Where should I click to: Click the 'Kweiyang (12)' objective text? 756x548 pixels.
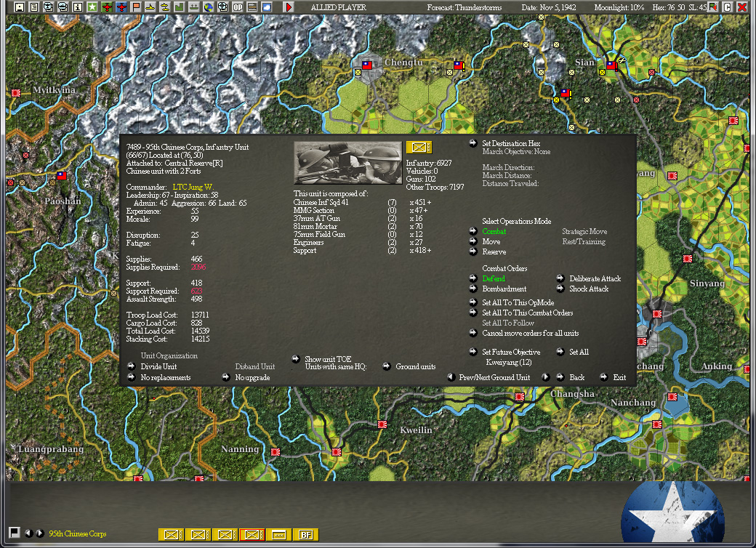click(x=509, y=362)
